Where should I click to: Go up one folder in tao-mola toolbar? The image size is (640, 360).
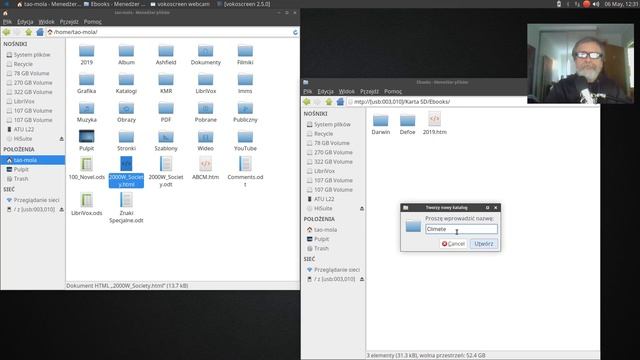point(29,32)
